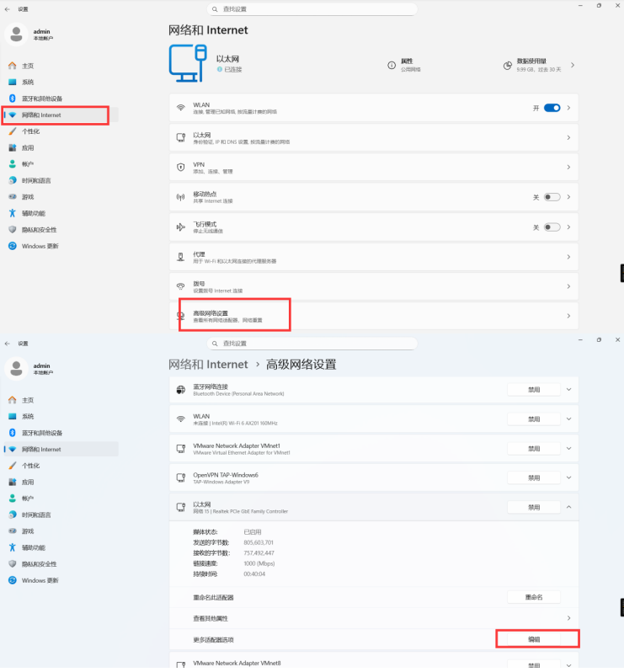Click the 重命名 button for the adapter

coord(534,597)
